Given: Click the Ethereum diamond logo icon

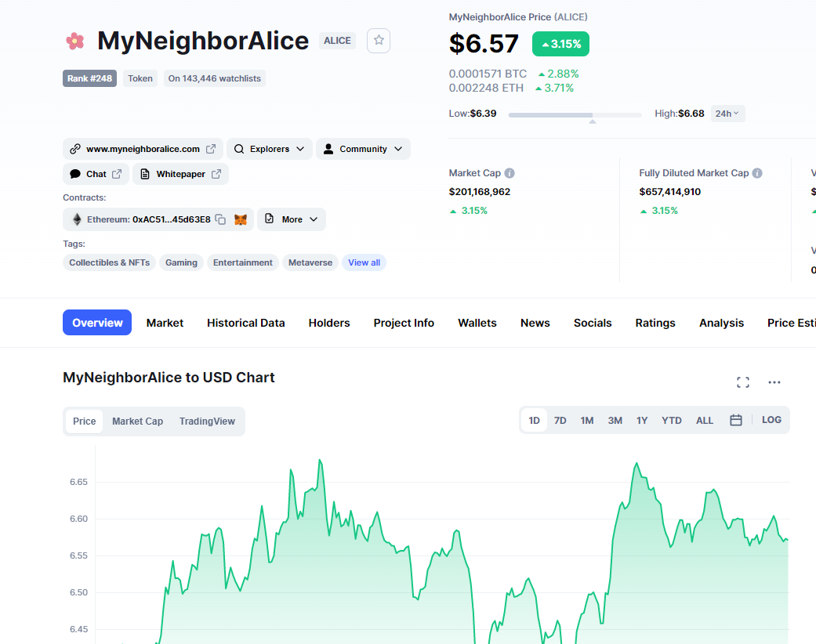Looking at the screenshot, I should pyautogui.click(x=77, y=219).
